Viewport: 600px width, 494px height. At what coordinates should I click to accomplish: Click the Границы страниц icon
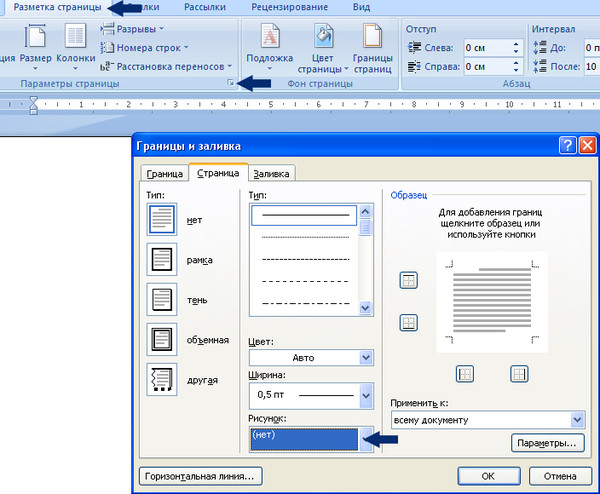click(371, 48)
